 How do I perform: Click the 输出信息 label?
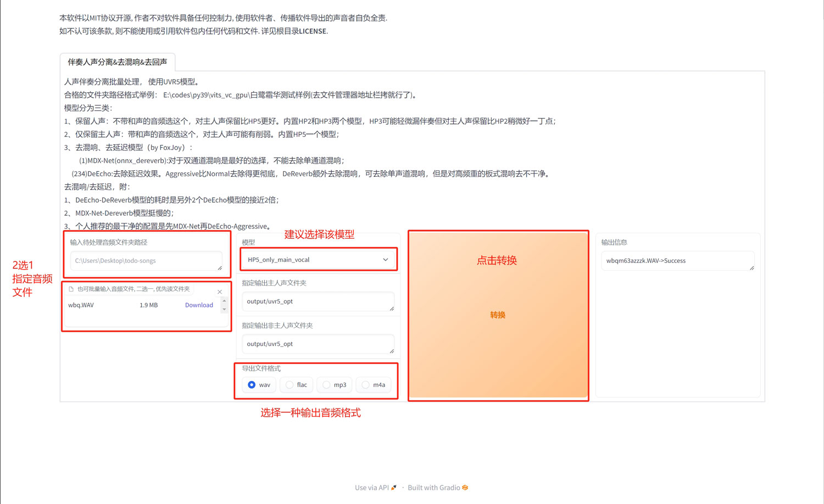[x=614, y=242]
